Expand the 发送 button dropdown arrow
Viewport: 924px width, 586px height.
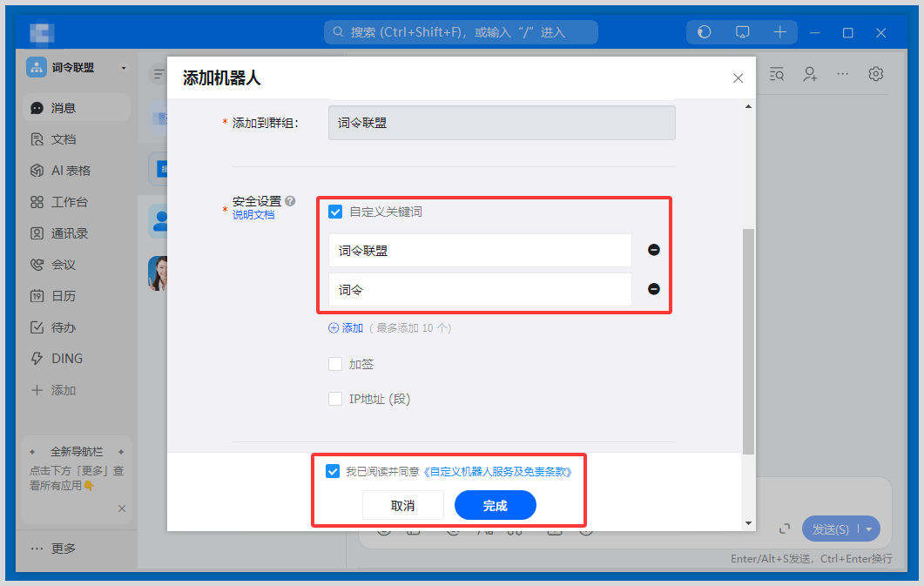pyautogui.click(x=868, y=529)
